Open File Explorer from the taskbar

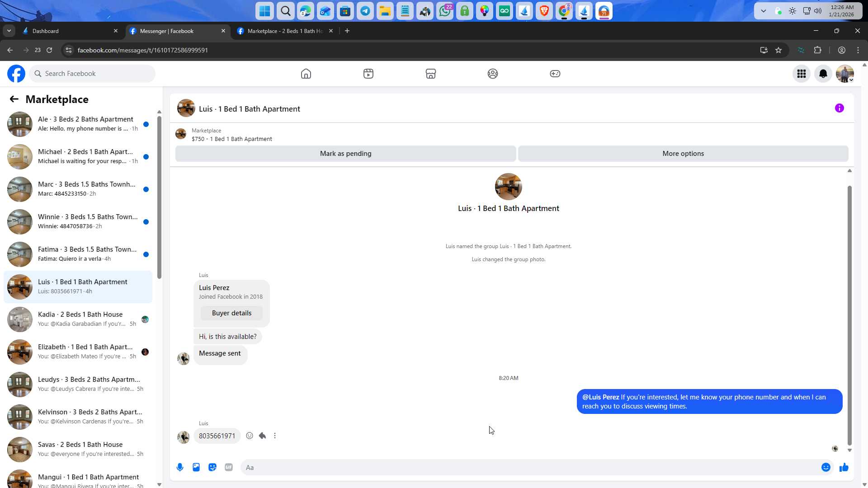pyautogui.click(x=385, y=11)
